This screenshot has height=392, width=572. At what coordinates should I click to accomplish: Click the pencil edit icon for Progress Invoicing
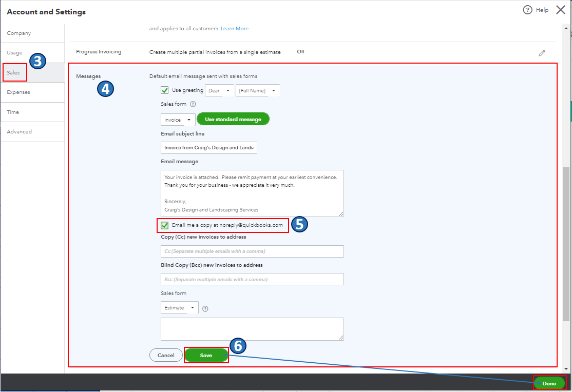pyautogui.click(x=542, y=52)
